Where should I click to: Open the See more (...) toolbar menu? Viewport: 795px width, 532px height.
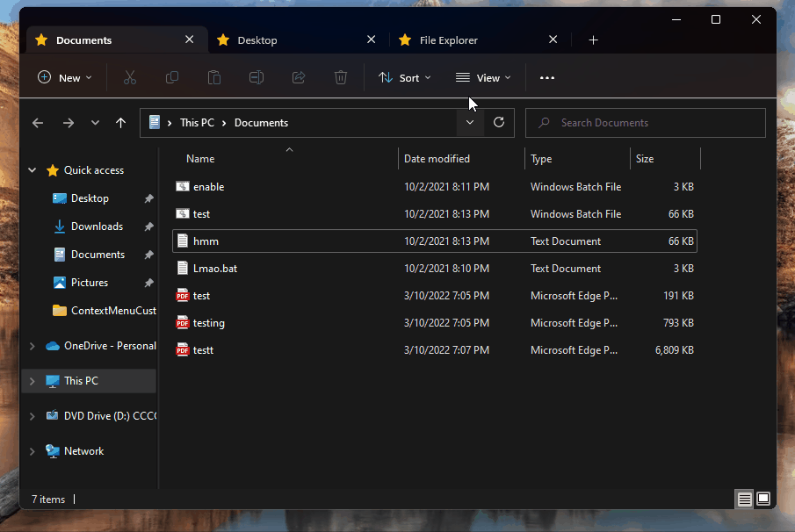(546, 77)
